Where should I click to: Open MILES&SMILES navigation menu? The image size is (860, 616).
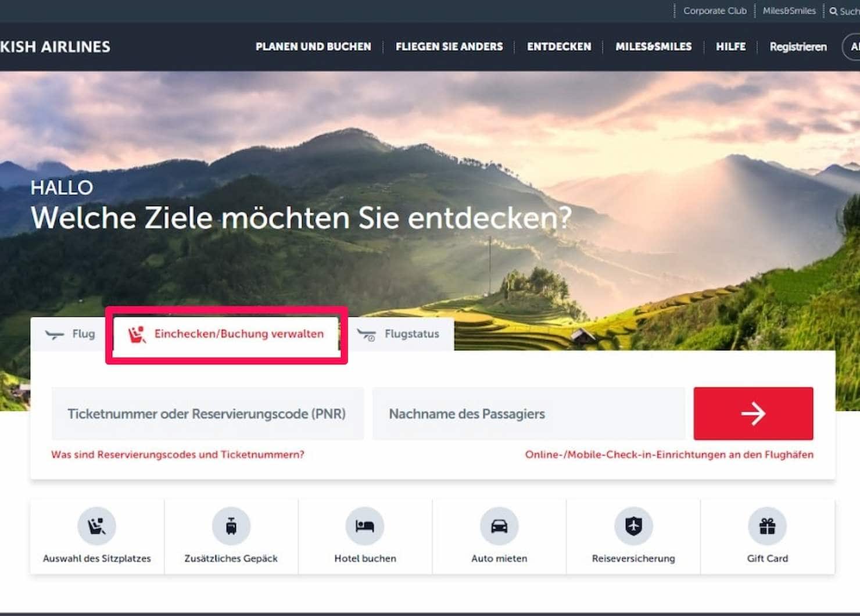tap(654, 46)
